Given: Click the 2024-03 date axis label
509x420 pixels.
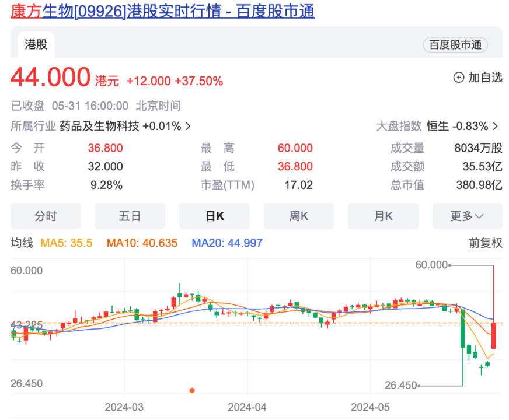Looking at the screenshot, I should tap(124, 407).
